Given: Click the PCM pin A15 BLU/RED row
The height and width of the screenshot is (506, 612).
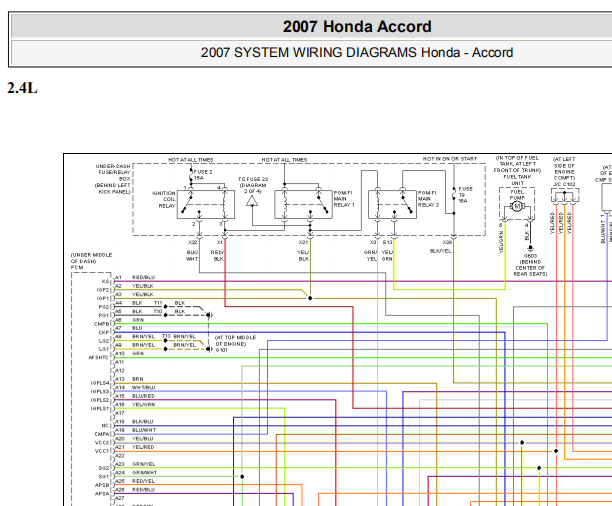Looking at the screenshot, I should 135,396.
